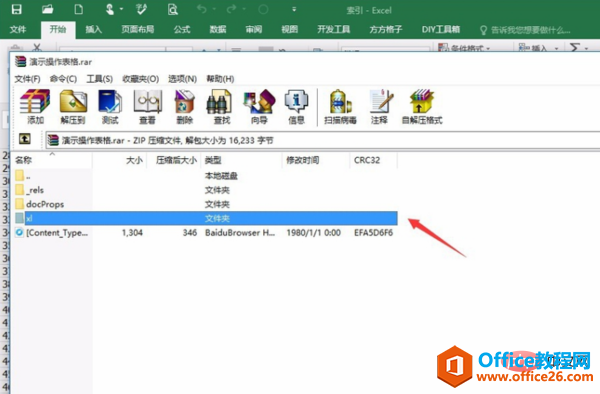Switch to Excel 公式 tab
The width and height of the screenshot is (600, 394).
point(182,29)
